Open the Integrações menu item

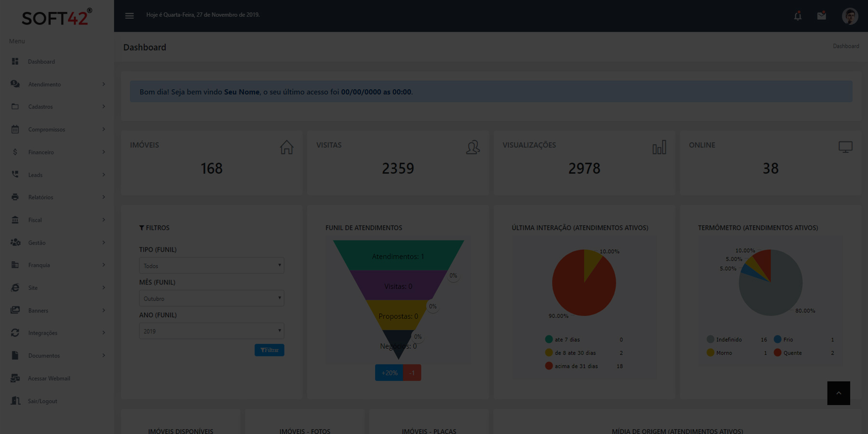click(x=57, y=333)
